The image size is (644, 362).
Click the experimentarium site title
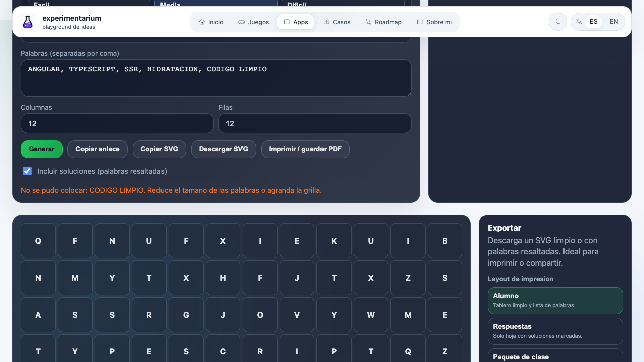point(72,18)
